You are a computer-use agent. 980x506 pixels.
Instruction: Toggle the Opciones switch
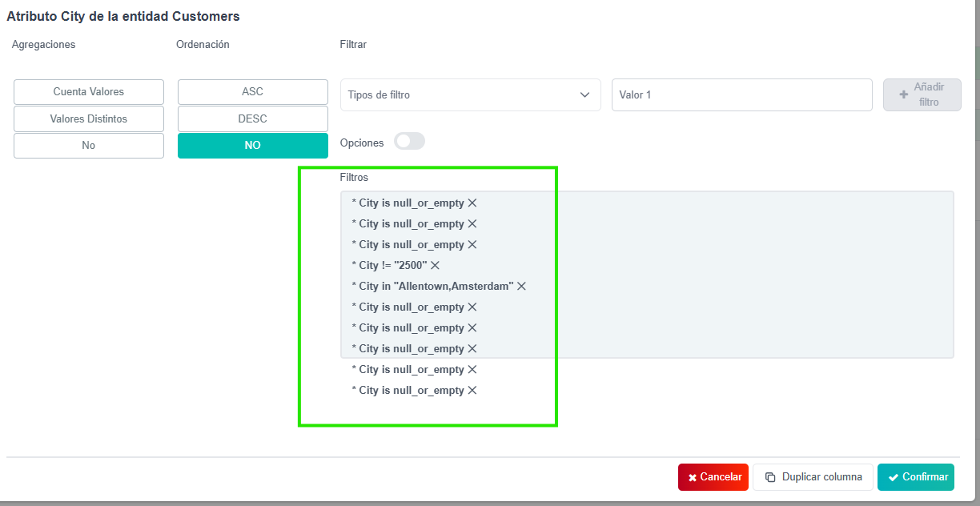409,142
